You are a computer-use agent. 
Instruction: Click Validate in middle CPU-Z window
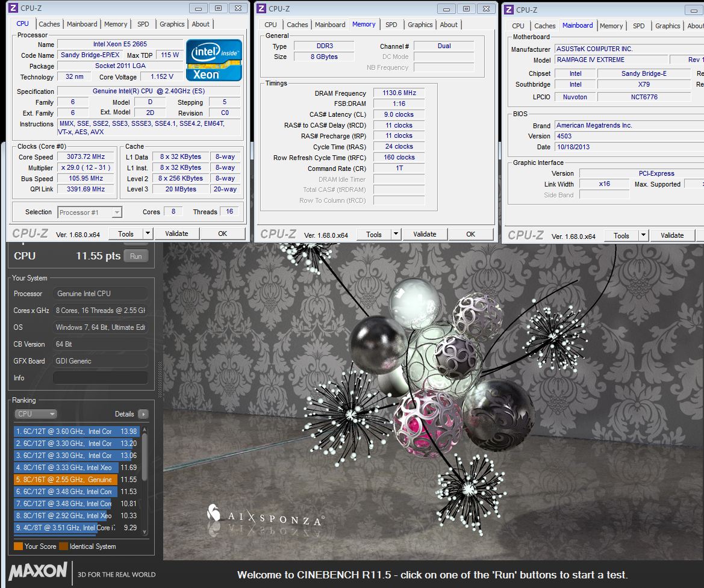tap(425, 234)
